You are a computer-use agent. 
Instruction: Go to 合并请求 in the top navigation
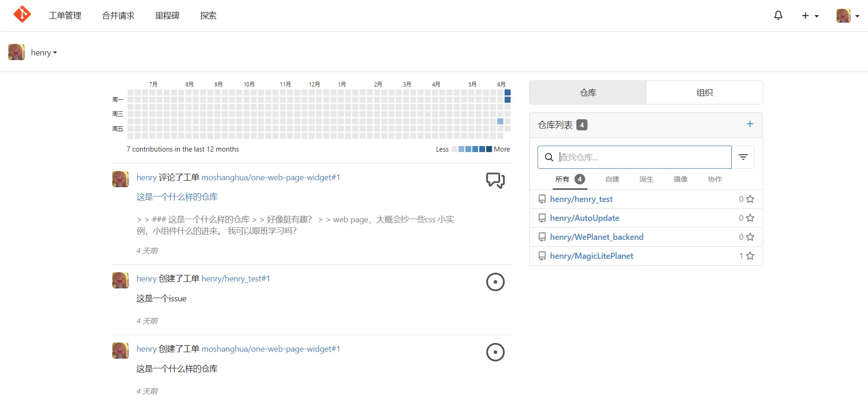(118, 16)
